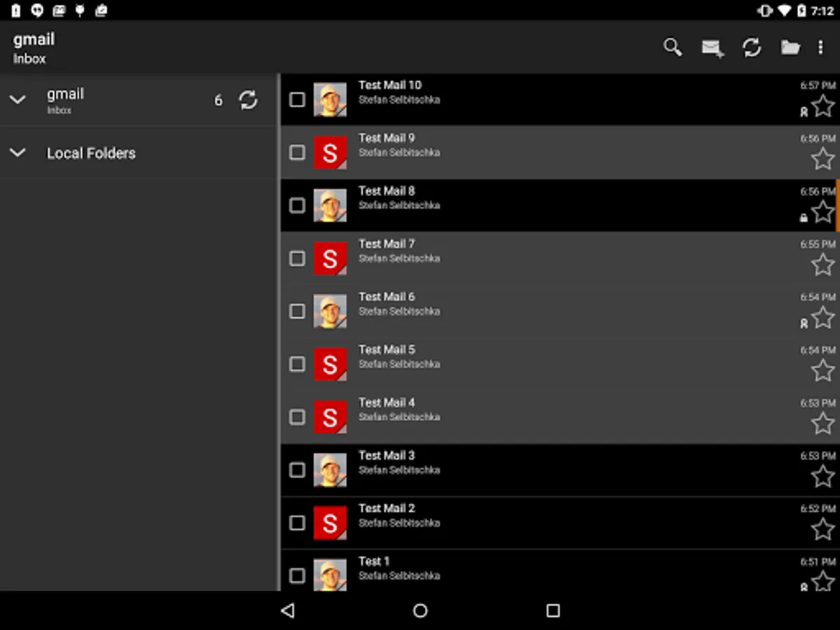The height and width of the screenshot is (630, 840).
Task: Open the folders icon in toolbar
Action: [x=790, y=48]
